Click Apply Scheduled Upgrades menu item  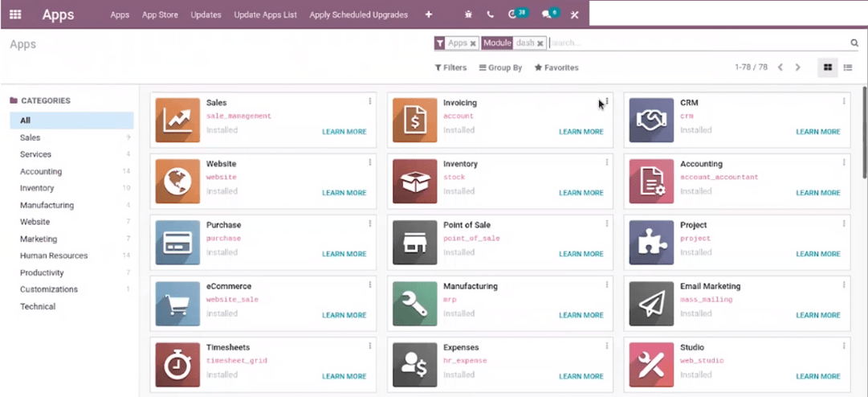[x=359, y=15]
